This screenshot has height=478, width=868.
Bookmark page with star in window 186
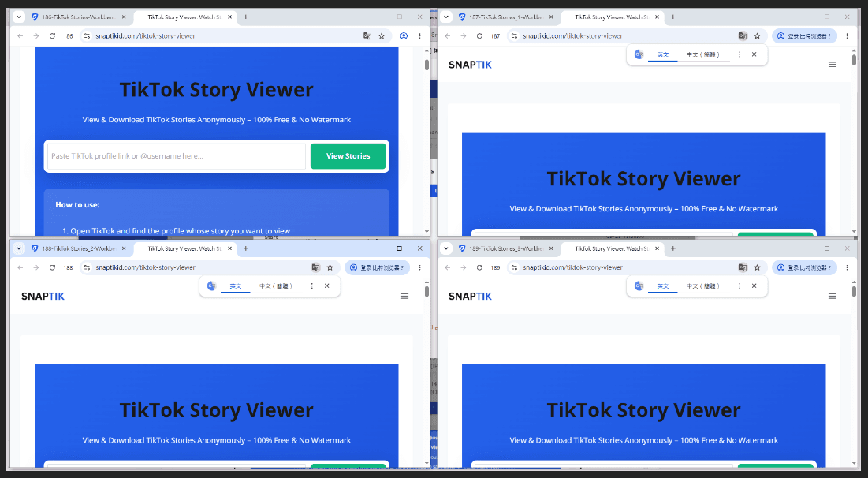[382, 36]
